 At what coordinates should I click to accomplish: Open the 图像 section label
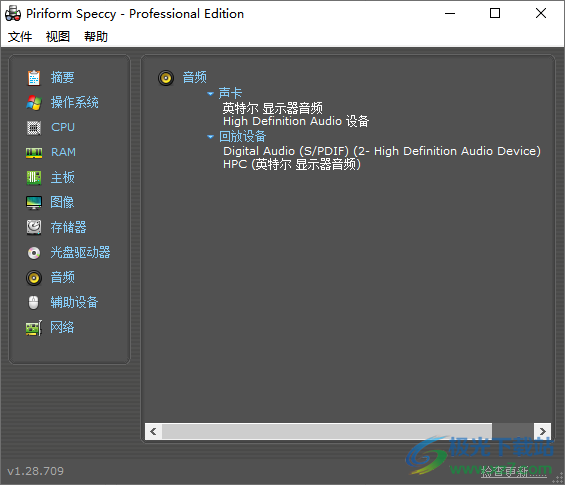[62, 203]
